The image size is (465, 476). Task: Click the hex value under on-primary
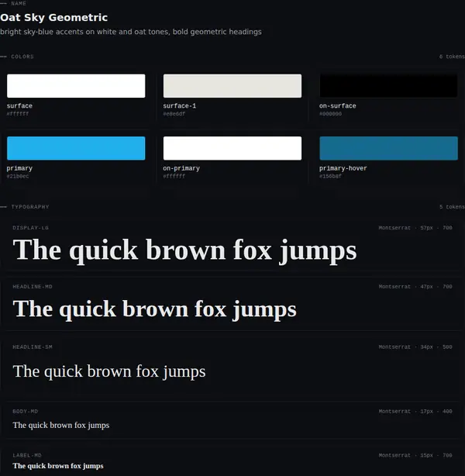pyautogui.click(x=174, y=176)
